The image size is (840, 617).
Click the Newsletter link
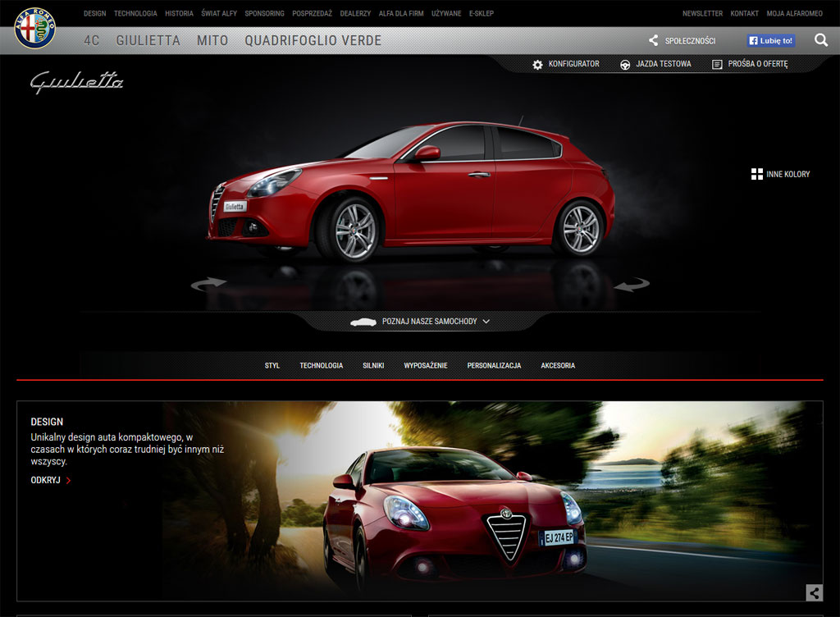click(x=703, y=13)
